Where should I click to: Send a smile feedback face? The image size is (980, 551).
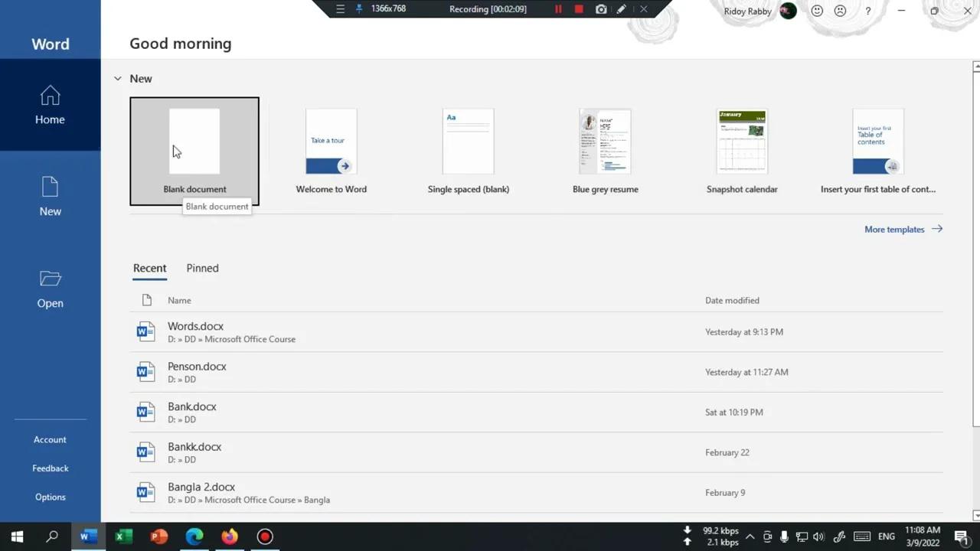(817, 11)
